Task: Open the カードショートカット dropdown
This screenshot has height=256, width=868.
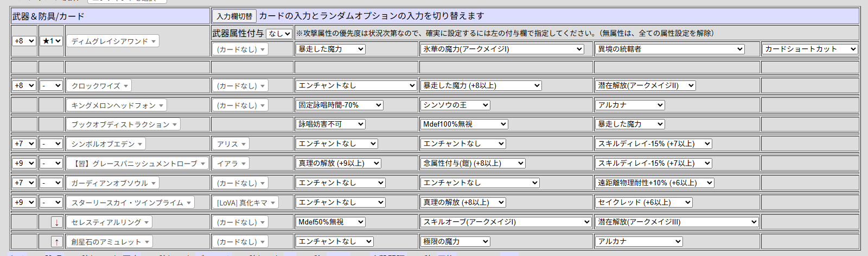Action: coord(809,49)
